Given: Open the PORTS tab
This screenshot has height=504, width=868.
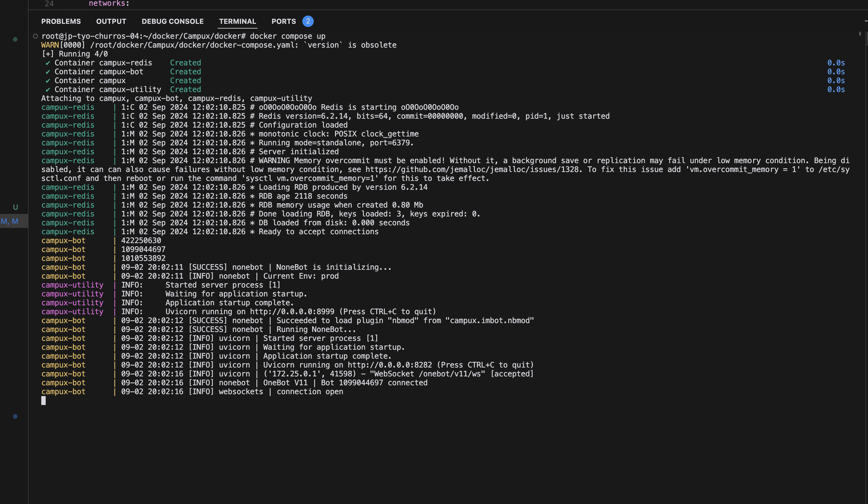Looking at the screenshot, I should pyautogui.click(x=284, y=21).
